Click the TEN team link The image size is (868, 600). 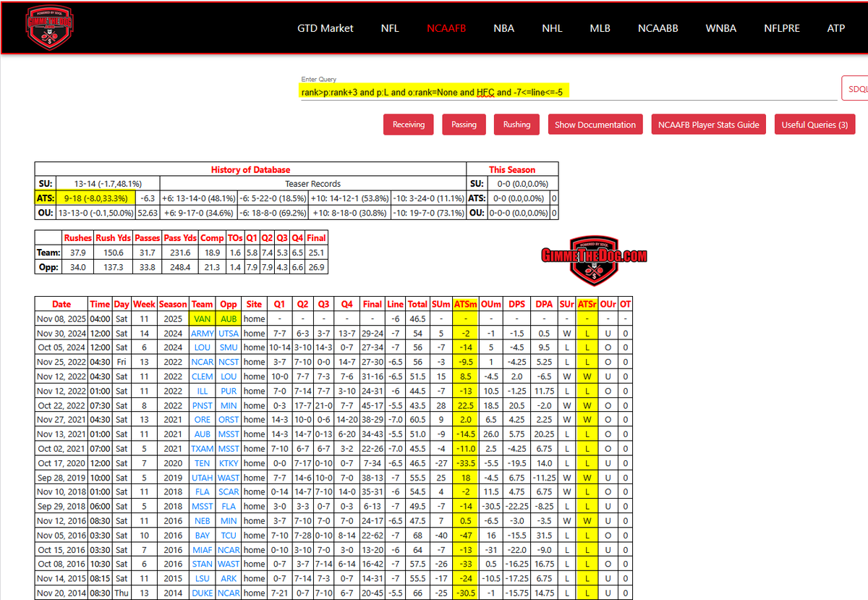coord(203,463)
